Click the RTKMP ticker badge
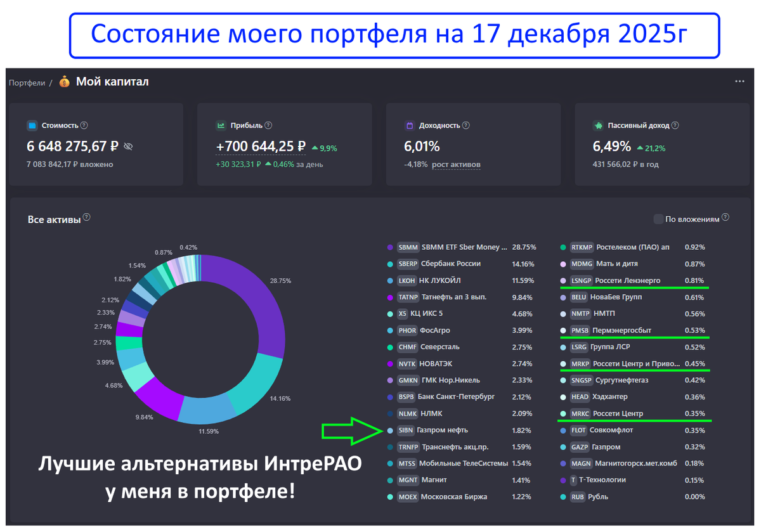The image size is (761, 532). click(582, 247)
